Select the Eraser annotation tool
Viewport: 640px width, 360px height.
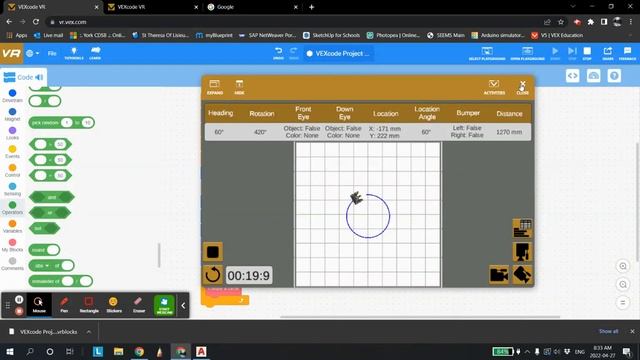[139, 304]
